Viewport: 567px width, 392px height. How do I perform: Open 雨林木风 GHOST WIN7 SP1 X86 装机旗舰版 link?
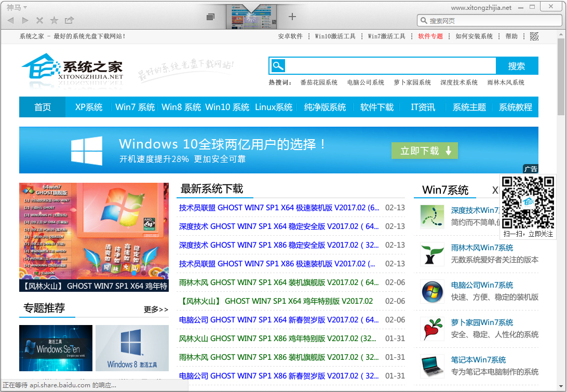[278, 357]
